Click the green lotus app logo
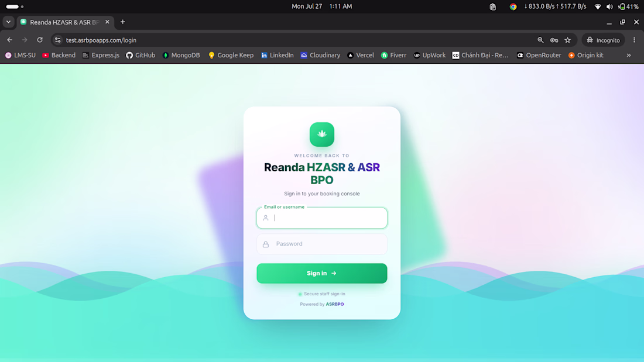This screenshot has height=362, width=644. click(322, 134)
